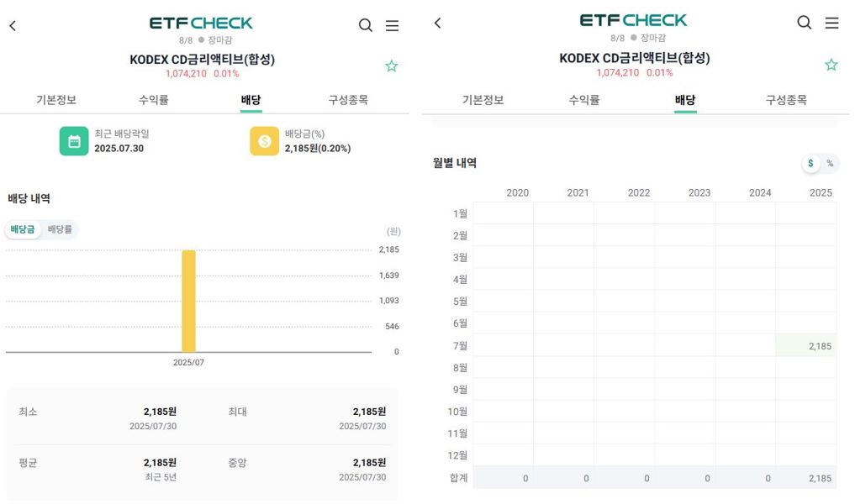
Task: Open 수익률 tab on left screen
Action: (153, 100)
